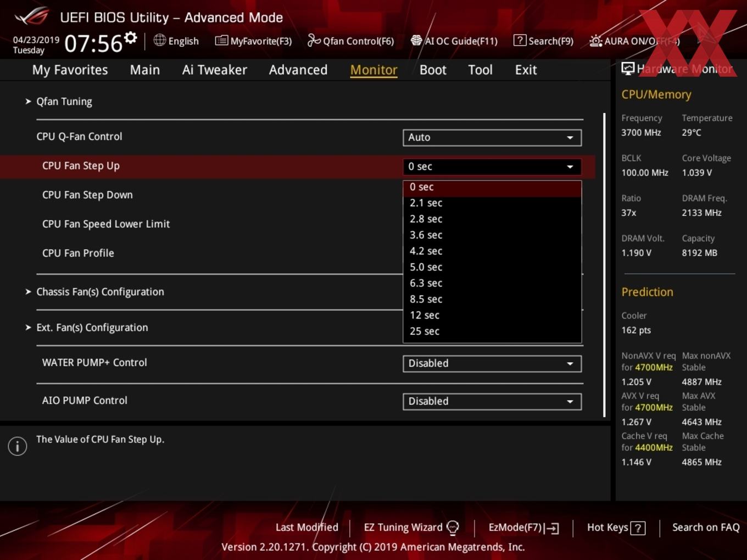Open the WATER PUMP+ Control dropdown
747x560 pixels.
[492, 363]
